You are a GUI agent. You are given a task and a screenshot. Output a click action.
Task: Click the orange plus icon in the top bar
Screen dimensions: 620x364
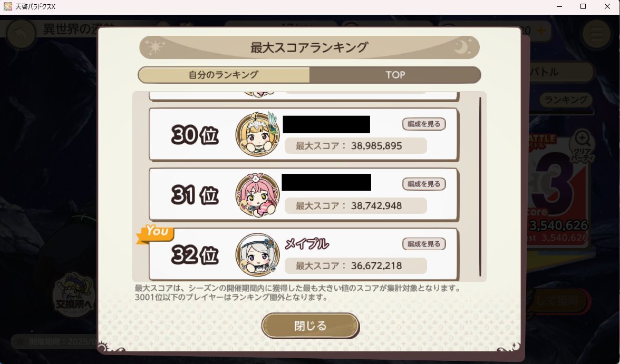(x=541, y=30)
